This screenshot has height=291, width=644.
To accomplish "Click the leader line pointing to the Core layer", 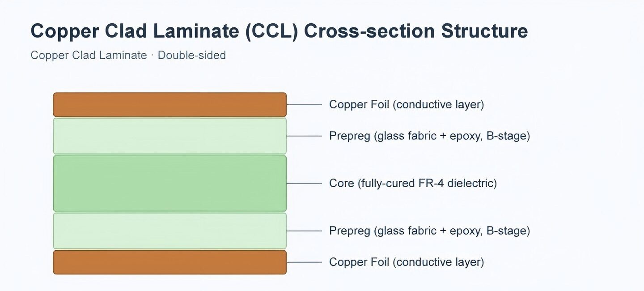I will coord(304,183).
